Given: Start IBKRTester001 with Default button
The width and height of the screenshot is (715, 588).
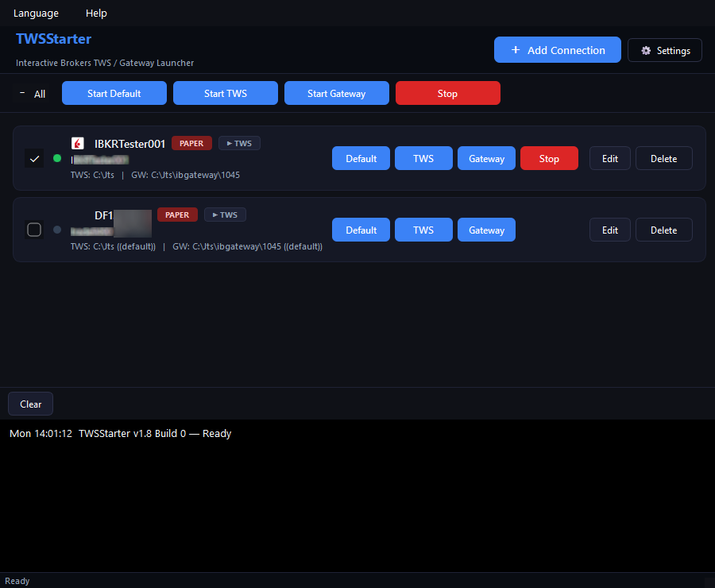Looking at the screenshot, I should [361, 158].
